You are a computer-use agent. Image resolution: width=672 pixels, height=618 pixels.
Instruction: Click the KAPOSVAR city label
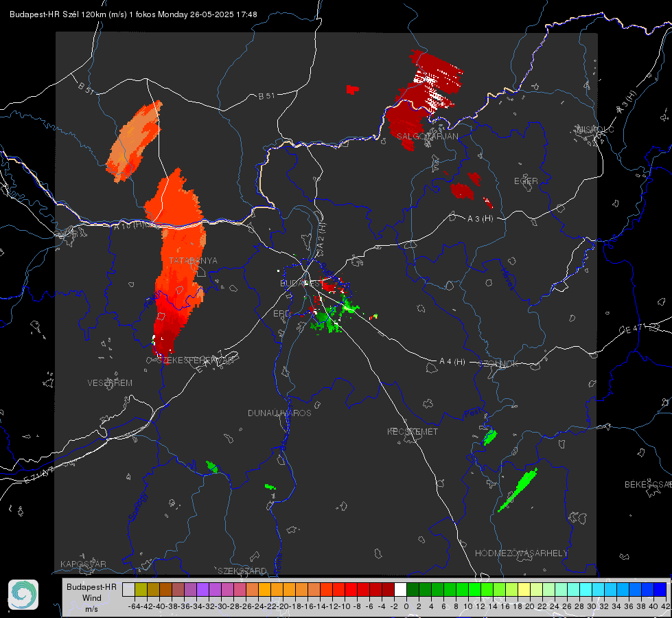click(x=83, y=564)
